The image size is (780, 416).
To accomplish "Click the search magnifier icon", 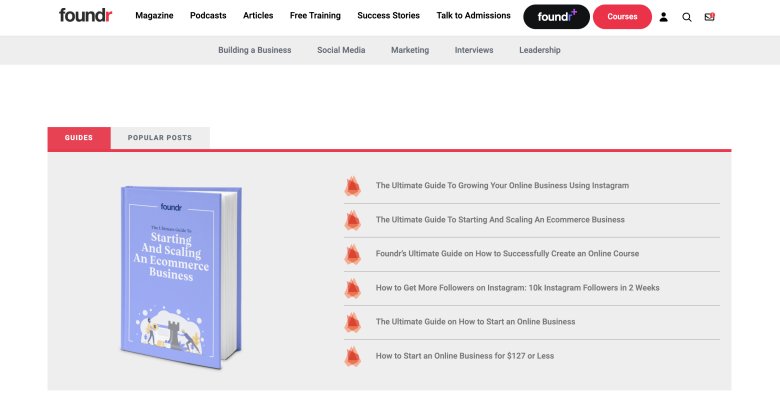I will (x=686, y=17).
